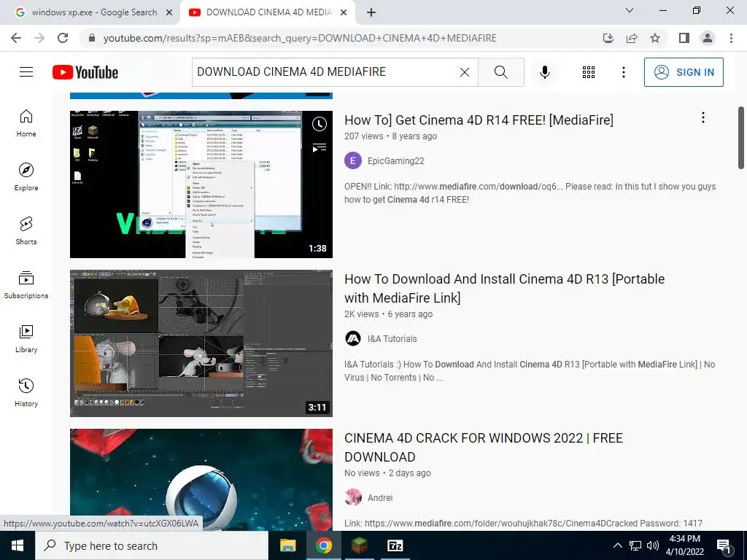Image resolution: width=747 pixels, height=560 pixels.
Task: Click the magnifier search button
Action: coord(500,72)
